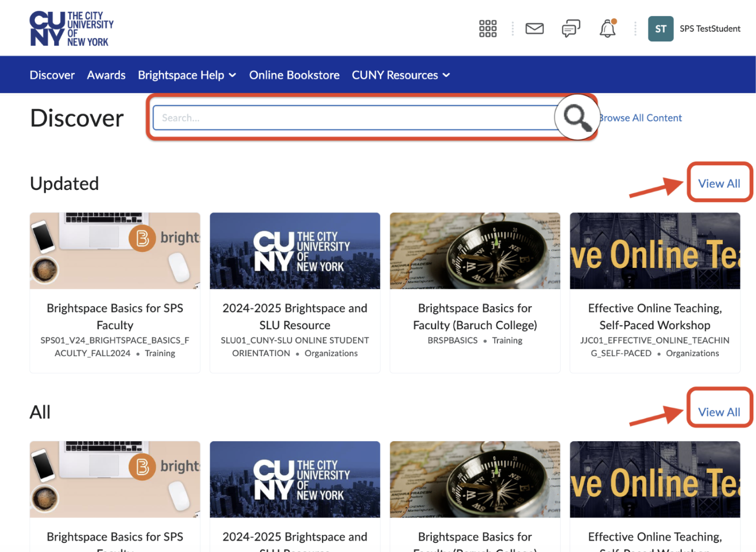Click the notification bell's orange alert dot
The width and height of the screenshot is (756, 552).
point(614,22)
